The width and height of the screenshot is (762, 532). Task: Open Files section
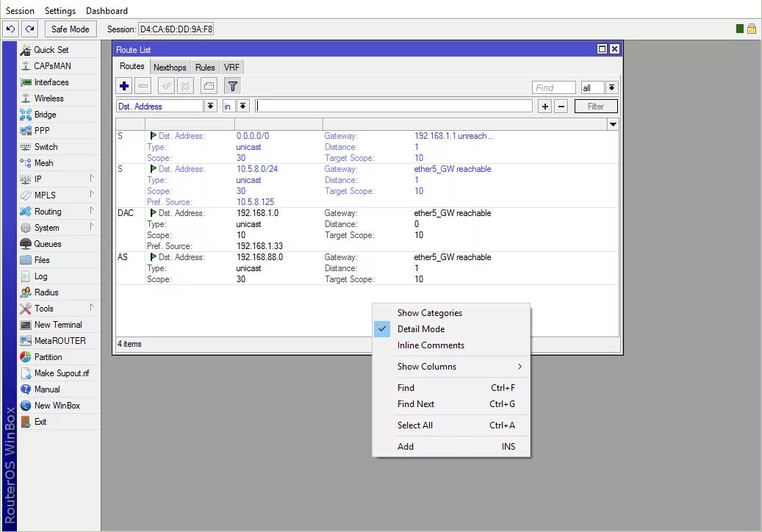(x=42, y=260)
